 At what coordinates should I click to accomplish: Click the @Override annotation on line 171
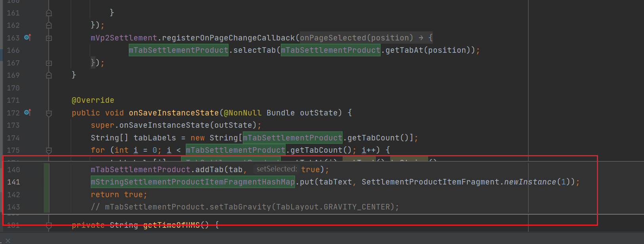93,100
